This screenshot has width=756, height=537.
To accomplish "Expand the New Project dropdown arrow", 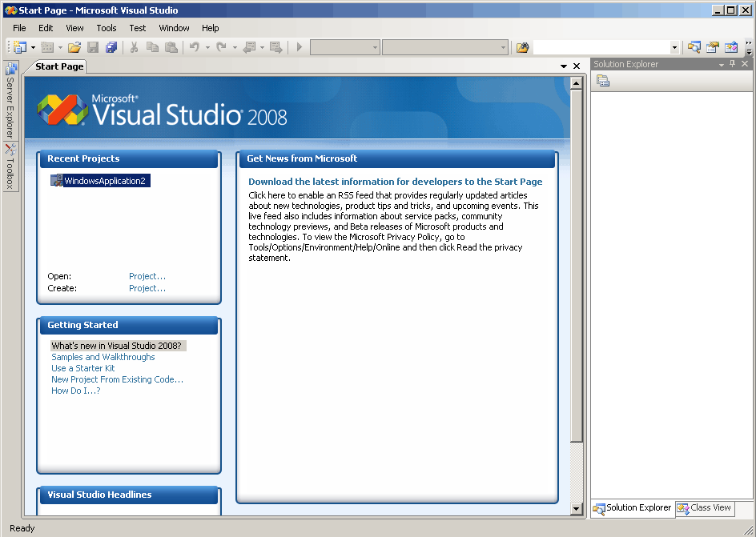I will tap(34, 47).
